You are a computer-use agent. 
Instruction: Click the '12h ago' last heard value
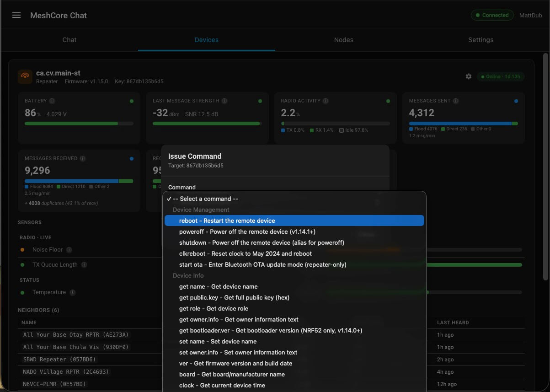[447, 384]
